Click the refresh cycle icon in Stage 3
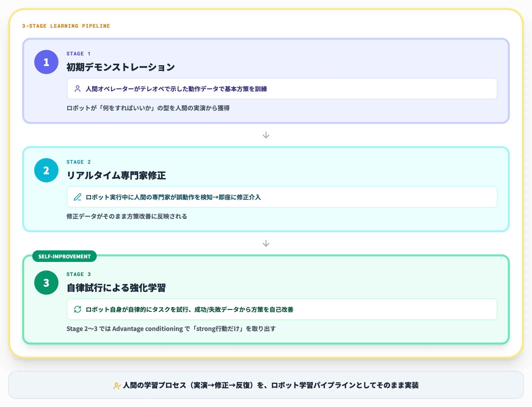This screenshot has width=532, height=407. pos(78,309)
